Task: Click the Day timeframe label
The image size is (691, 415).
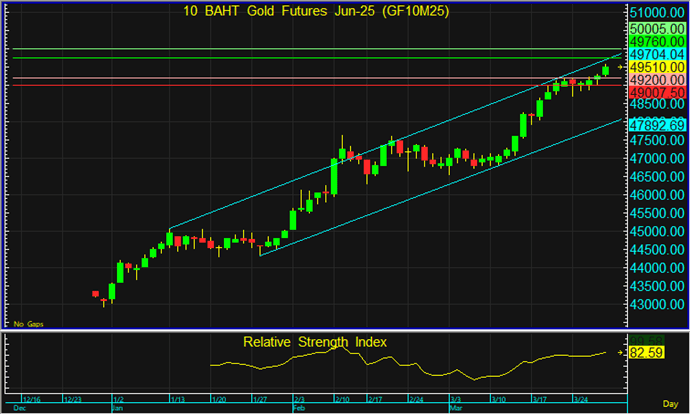Action: 671,401
